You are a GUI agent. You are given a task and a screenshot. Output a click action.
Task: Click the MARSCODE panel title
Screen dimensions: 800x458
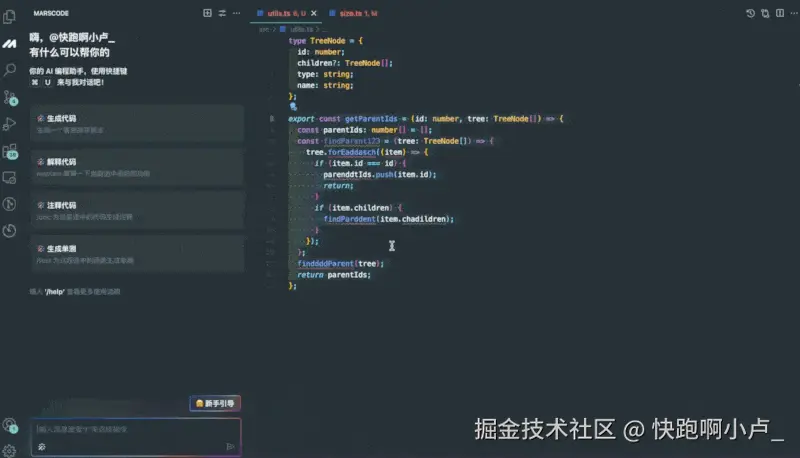[x=51, y=13]
